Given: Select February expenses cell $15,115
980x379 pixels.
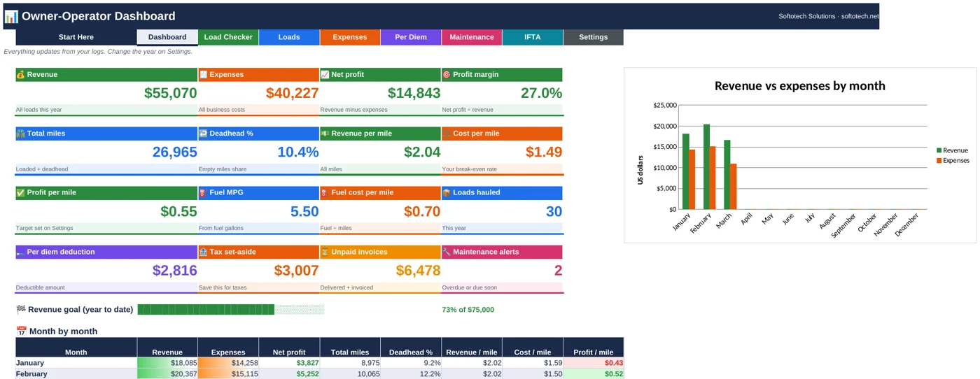Looking at the screenshot, I should pos(228,374).
